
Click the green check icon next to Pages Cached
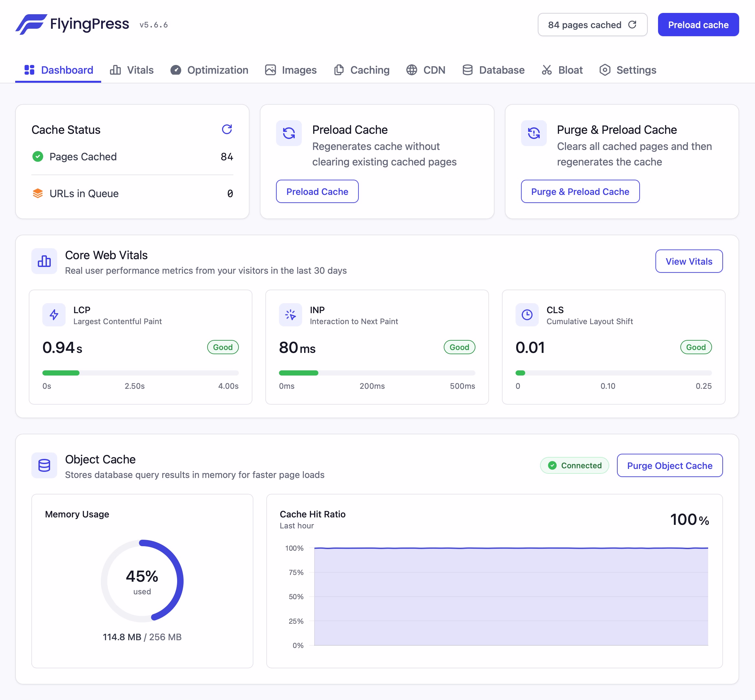[x=37, y=156]
